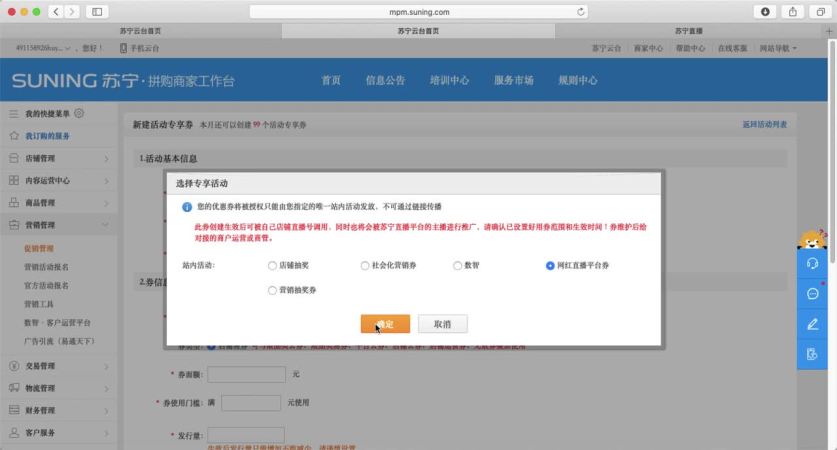Click the 券使用门槛 amount field
This screenshot has height=450, width=837.
(x=251, y=402)
